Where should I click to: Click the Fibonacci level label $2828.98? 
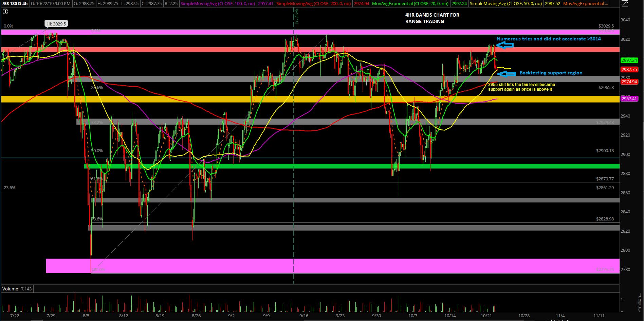(x=605, y=219)
